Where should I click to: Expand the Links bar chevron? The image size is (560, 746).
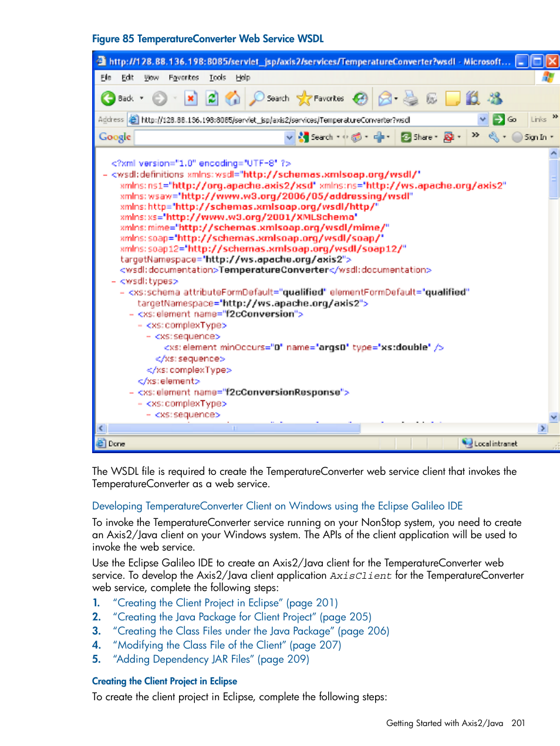pyautogui.click(x=555, y=117)
